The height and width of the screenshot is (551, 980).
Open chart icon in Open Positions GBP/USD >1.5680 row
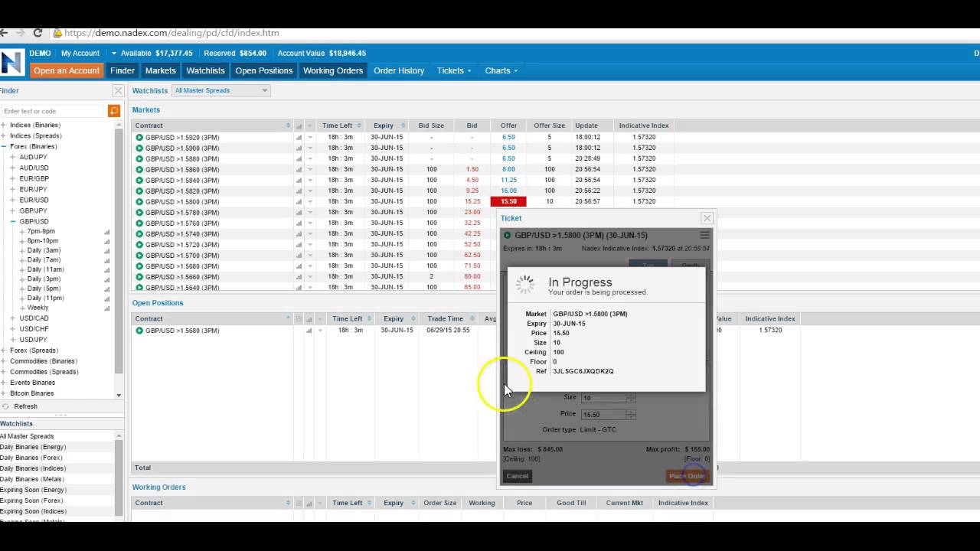coord(309,331)
